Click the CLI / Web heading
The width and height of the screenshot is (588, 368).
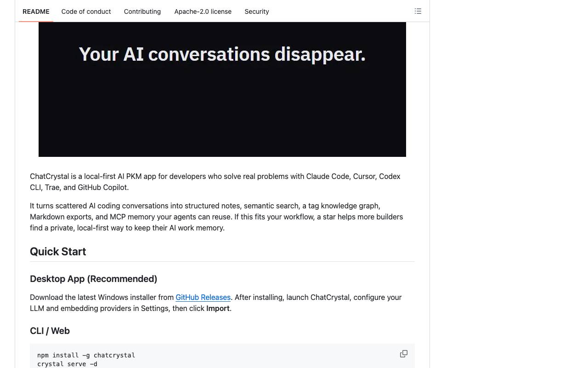[50, 331]
